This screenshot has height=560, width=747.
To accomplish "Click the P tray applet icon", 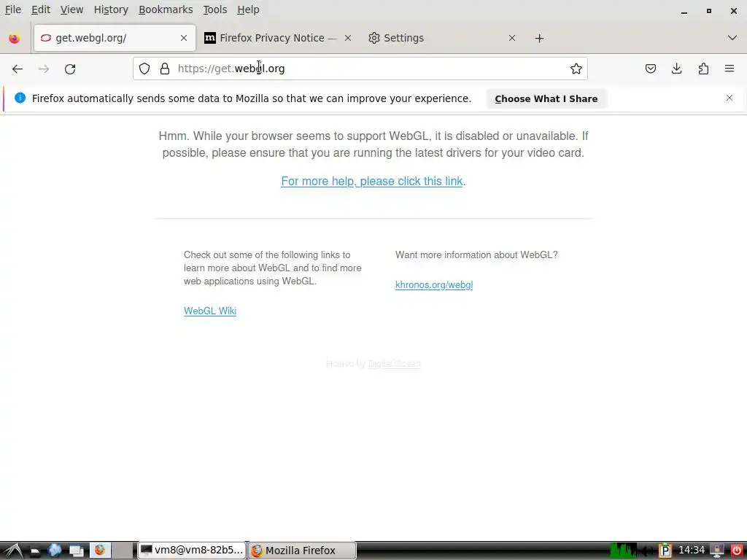I will tap(665, 551).
